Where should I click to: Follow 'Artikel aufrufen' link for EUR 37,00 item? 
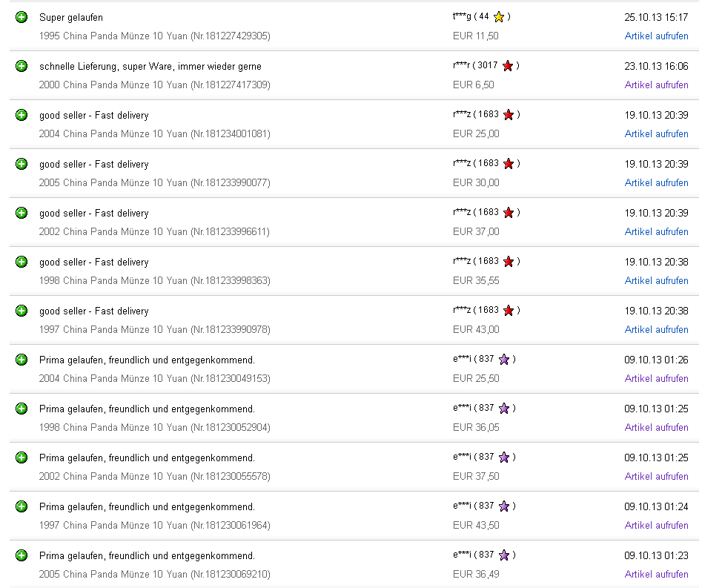656,231
